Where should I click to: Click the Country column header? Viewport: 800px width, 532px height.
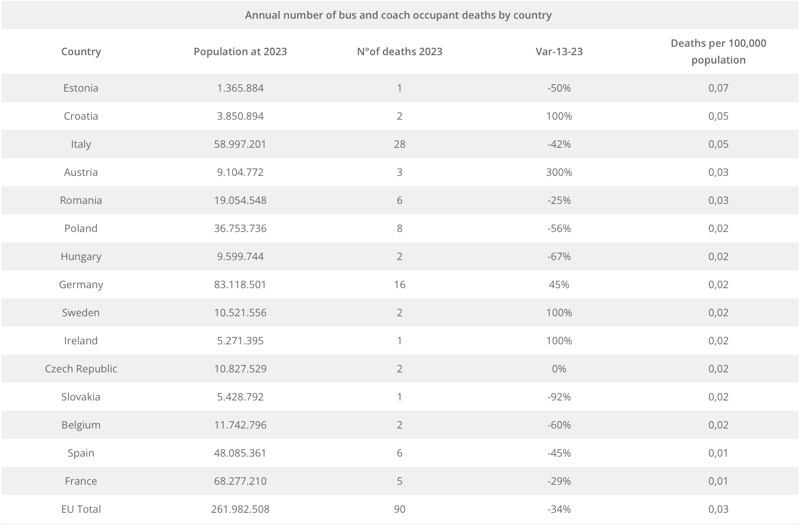81,52
